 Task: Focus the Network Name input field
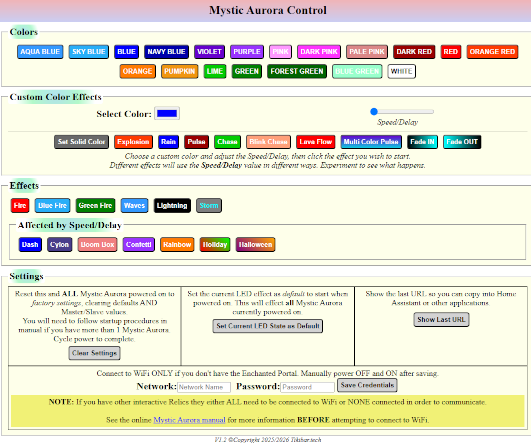click(x=204, y=387)
